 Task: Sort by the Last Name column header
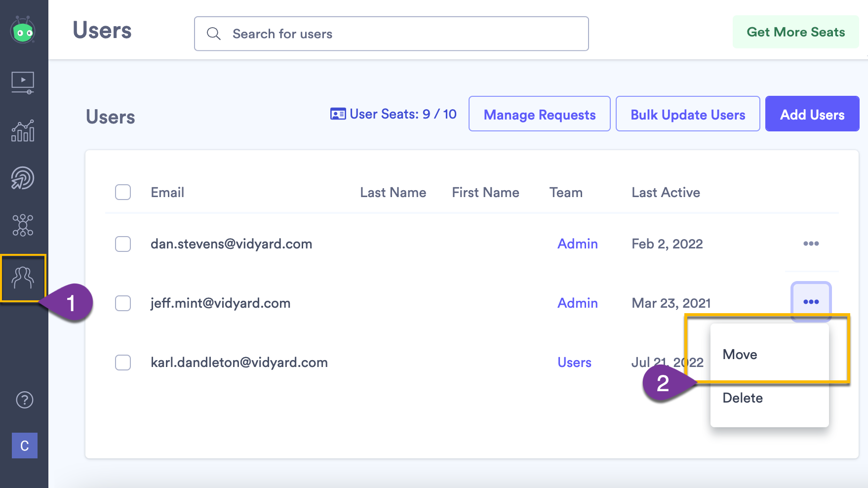(x=393, y=193)
